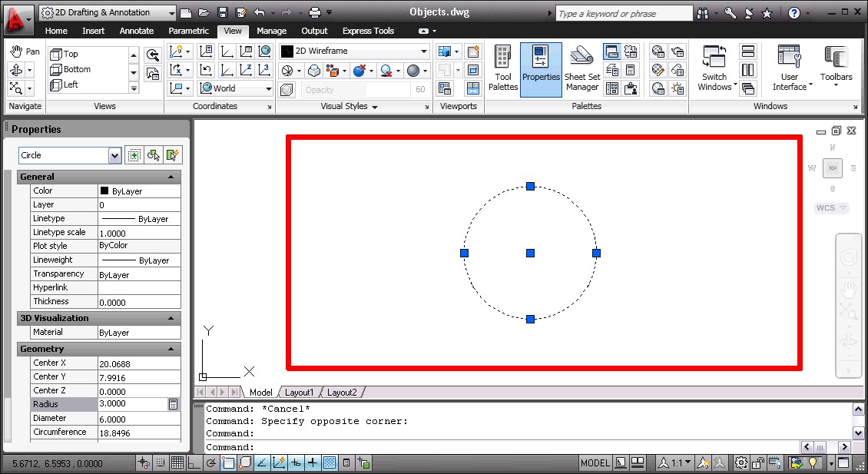Switch to the Manage ribbon tab
Image resolution: width=868 pixels, height=474 pixels.
271,31
